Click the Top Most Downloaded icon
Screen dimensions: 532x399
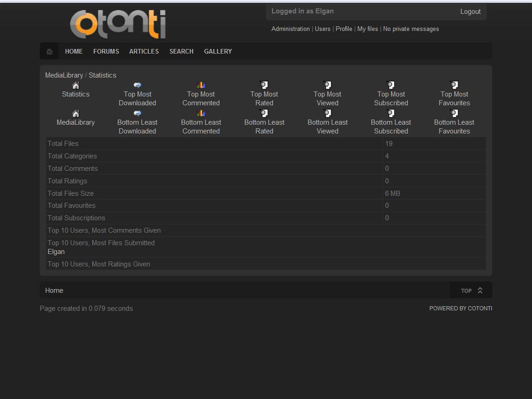pyautogui.click(x=137, y=85)
